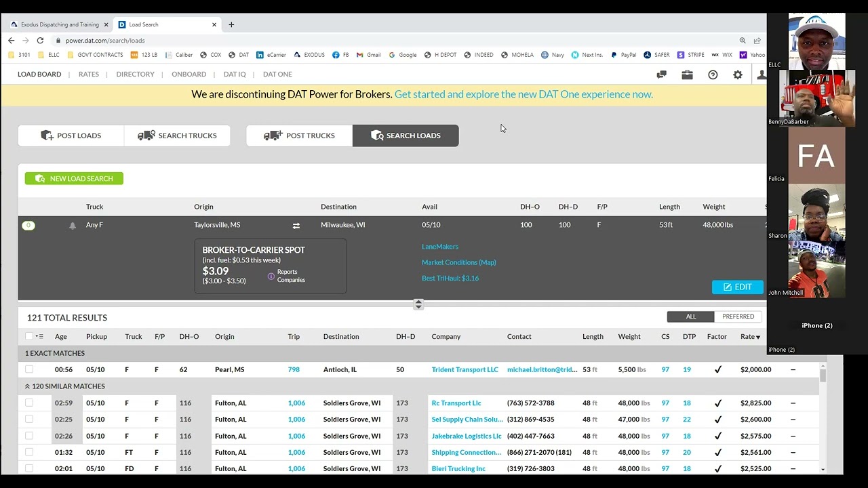
Task: Open the ONBOARD menu
Action: (x=189, y=75)
